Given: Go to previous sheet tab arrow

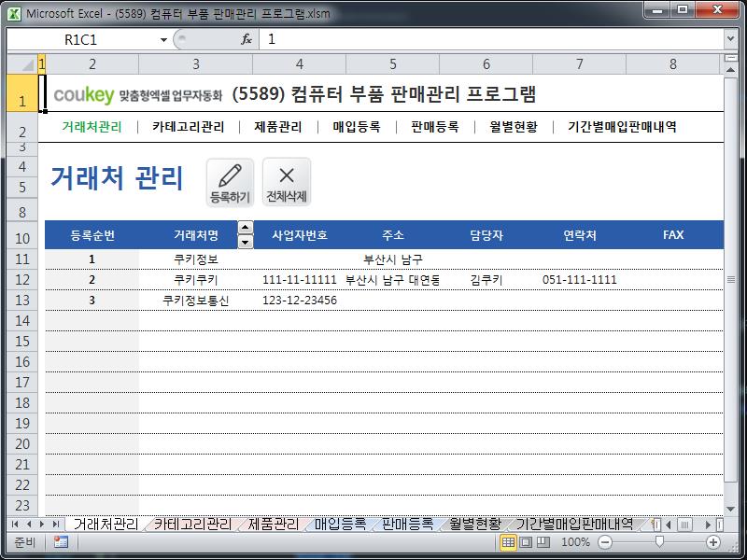Looking at the screenshot, I should click(x=29, y=525).
